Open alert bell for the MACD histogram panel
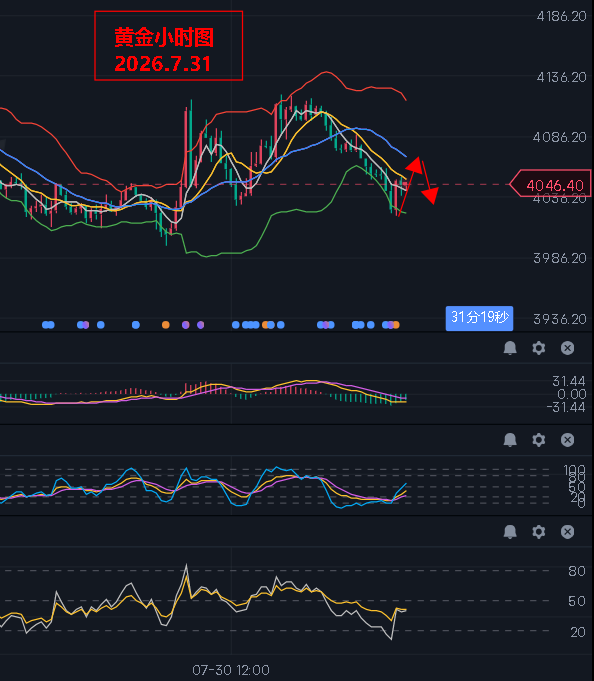 pyautogui.click(x=510, y=348)
